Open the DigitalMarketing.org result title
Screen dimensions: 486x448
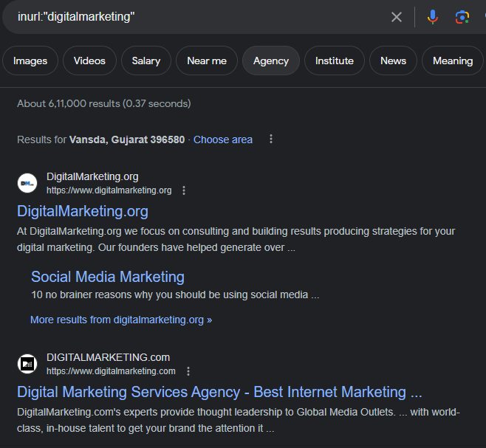point(83,211)
